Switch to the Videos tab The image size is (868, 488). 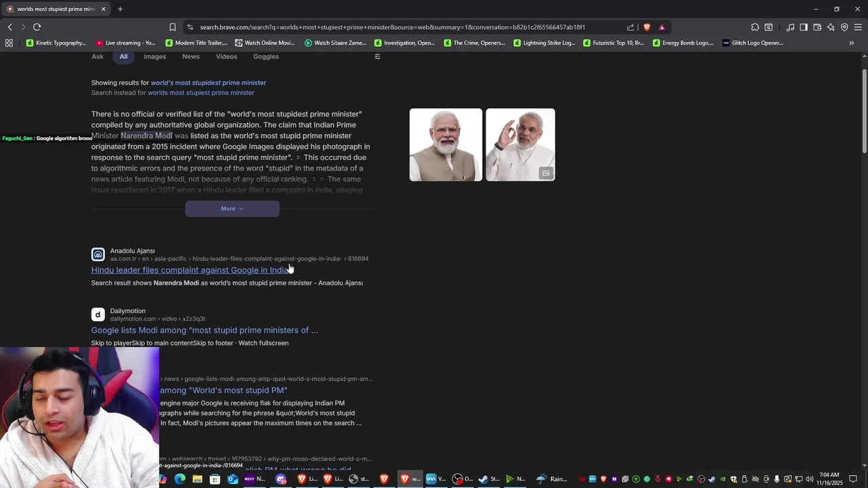[x=226, y=56]
